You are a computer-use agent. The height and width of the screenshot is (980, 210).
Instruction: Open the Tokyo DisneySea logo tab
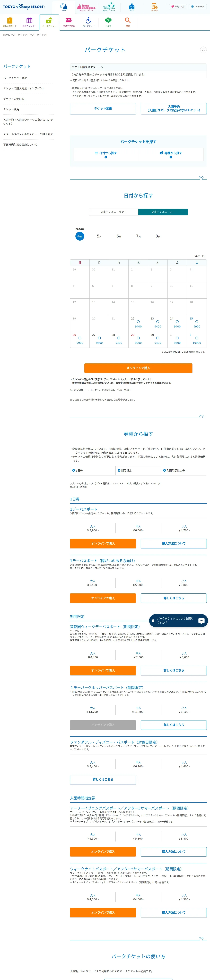pos(109,7)
